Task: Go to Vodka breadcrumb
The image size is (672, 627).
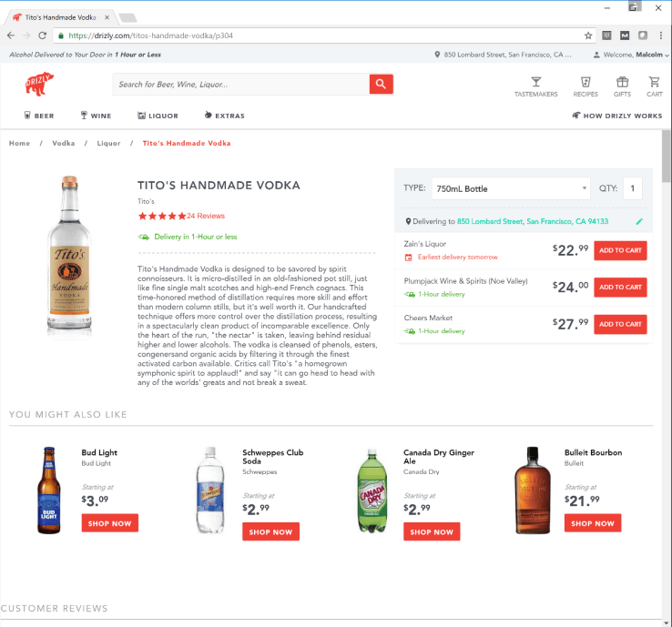Action: [x=64, y=144]
